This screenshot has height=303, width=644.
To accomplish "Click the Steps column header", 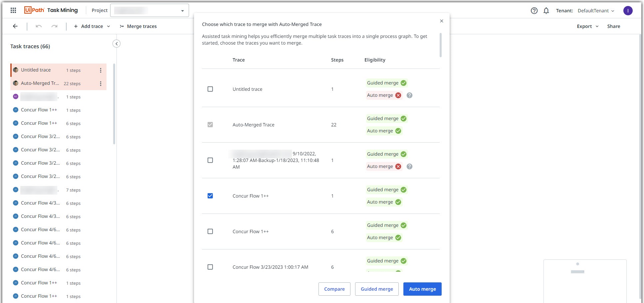I will [337, 60].
